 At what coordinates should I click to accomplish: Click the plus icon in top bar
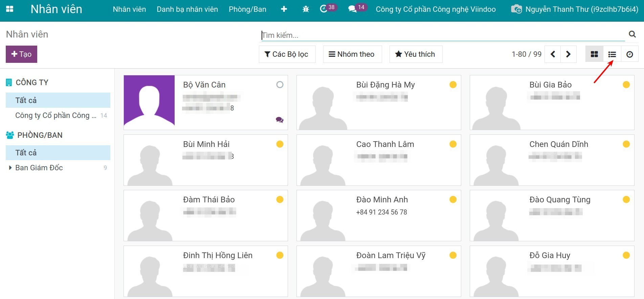(284, 9)
